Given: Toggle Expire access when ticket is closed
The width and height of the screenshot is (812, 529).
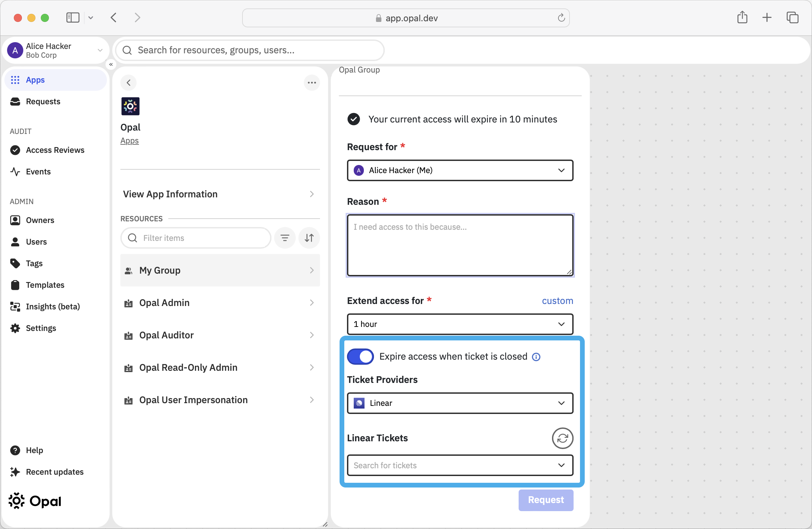Looking at the screenshot, I should pos(360,357).
